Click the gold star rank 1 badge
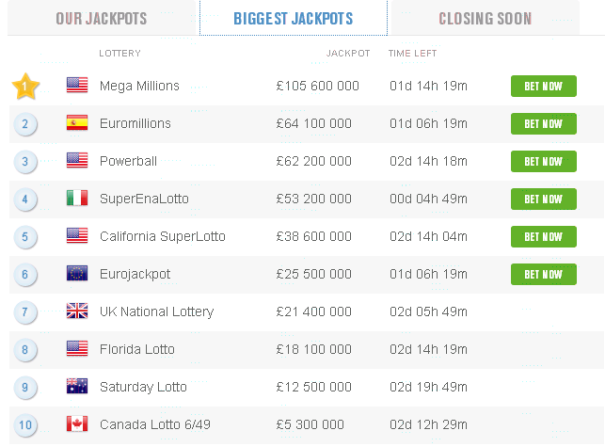605x447 pixels. click(25, 86)
